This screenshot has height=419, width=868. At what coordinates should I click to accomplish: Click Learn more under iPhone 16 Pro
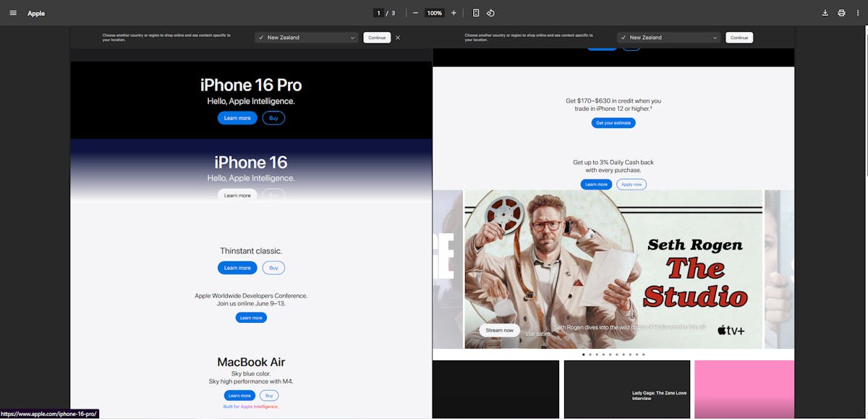click(x=237, y=118)
